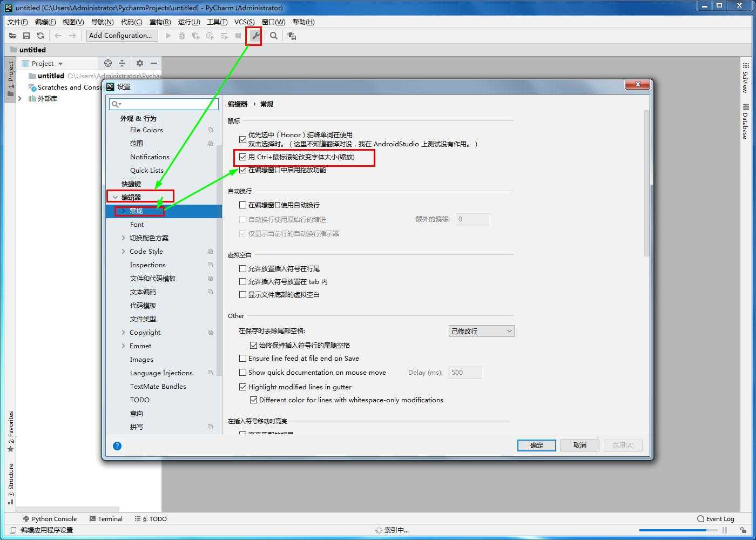Click the Search Everywhere magnifier icon

[x=274, y=36]
